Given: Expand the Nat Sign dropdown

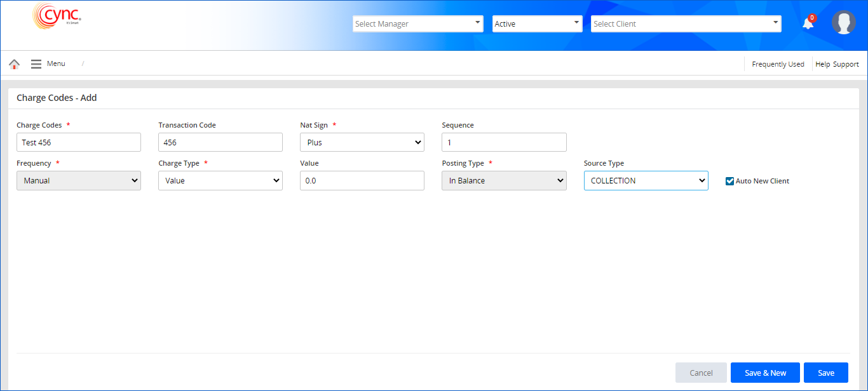Looking at the screenshot, I should (x=362, y=143).
